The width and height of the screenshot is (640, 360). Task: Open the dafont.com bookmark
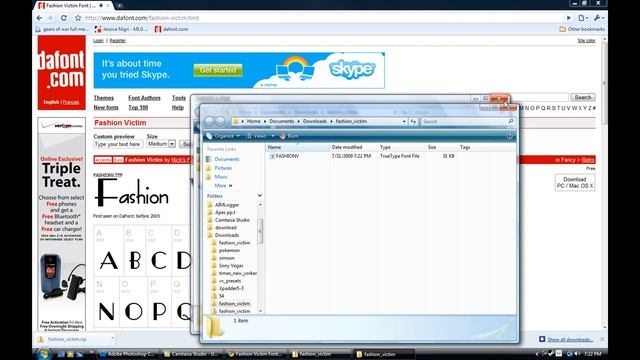tap(171, 29)
